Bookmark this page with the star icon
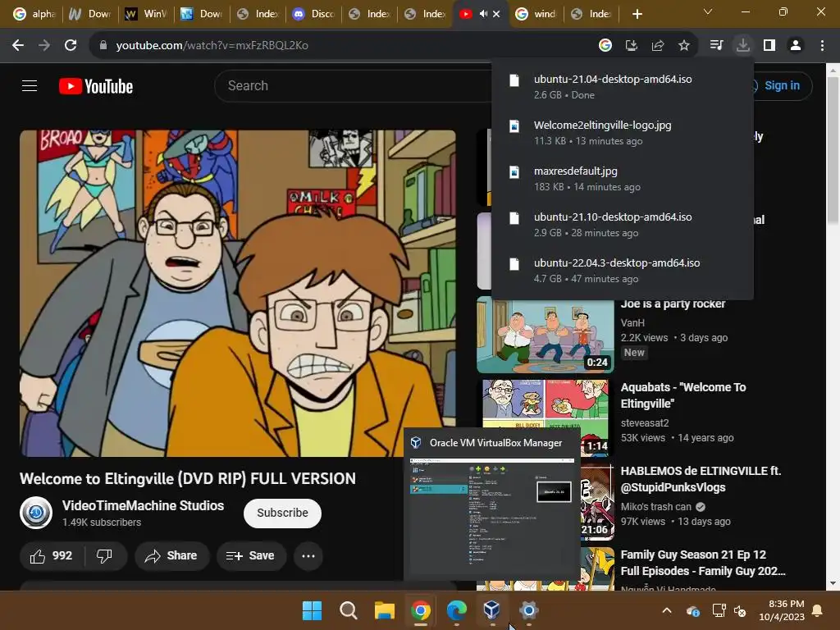Image resolution: width=840 pixels, height=630 pixels. (x=683, y=46)
